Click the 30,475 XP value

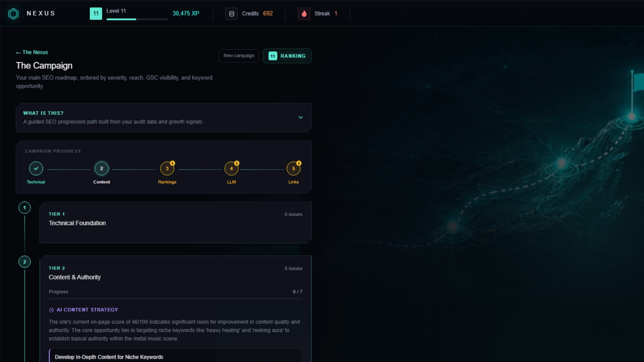pos(186,13)
